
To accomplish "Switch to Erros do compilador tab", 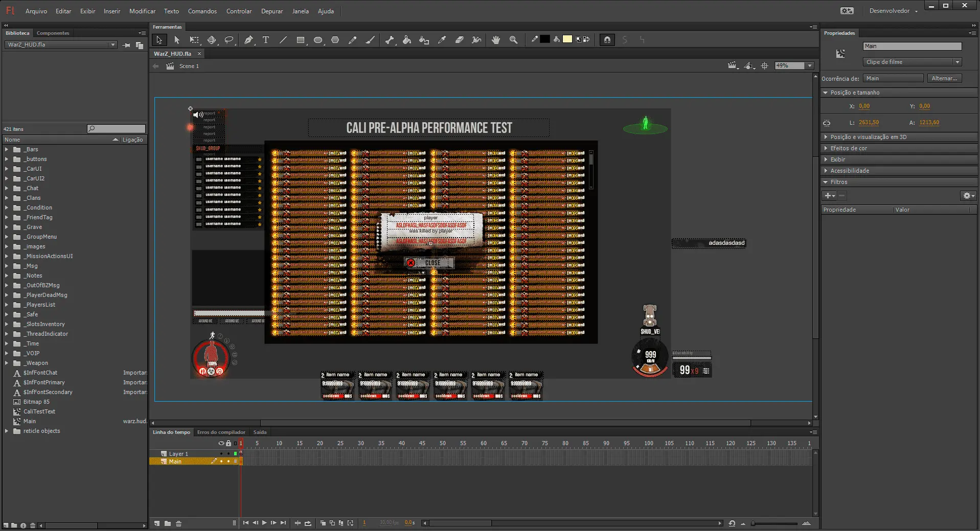I will click(x=221, y=432).
